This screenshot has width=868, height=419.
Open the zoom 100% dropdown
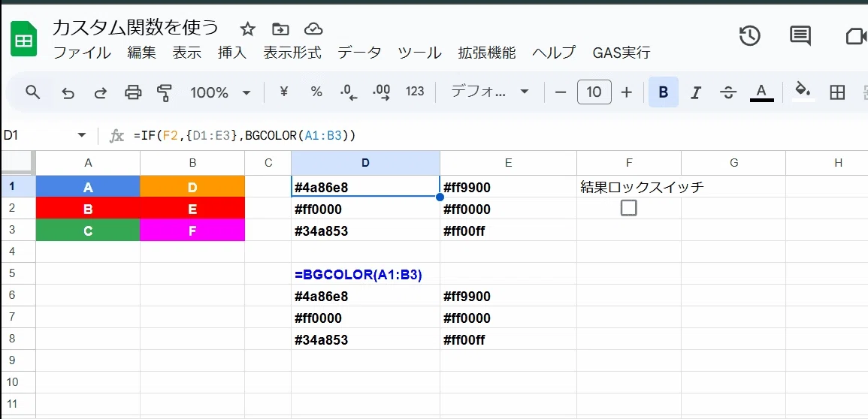click(x=220, y=92)
